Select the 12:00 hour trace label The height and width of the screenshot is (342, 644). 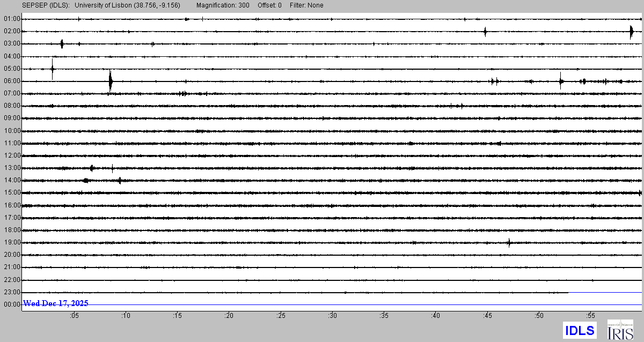(11, 155)
